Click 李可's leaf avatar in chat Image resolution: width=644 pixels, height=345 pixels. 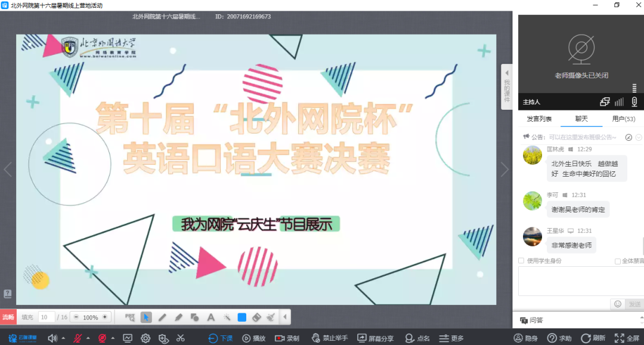coord(532,201)
